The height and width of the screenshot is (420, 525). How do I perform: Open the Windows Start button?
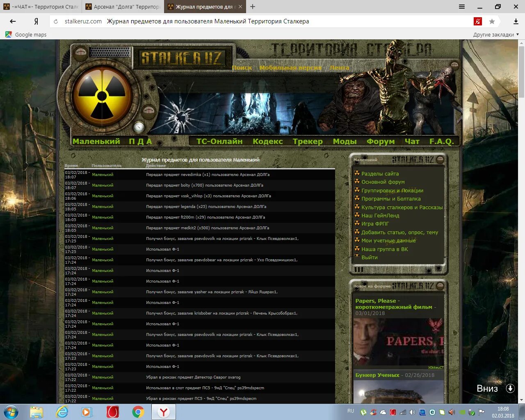click(x=11, y=412)
